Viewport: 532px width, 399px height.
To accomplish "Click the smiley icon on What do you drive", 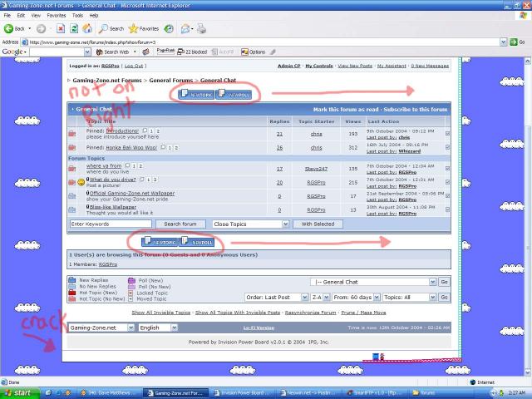I will click(x=81, y=182).
